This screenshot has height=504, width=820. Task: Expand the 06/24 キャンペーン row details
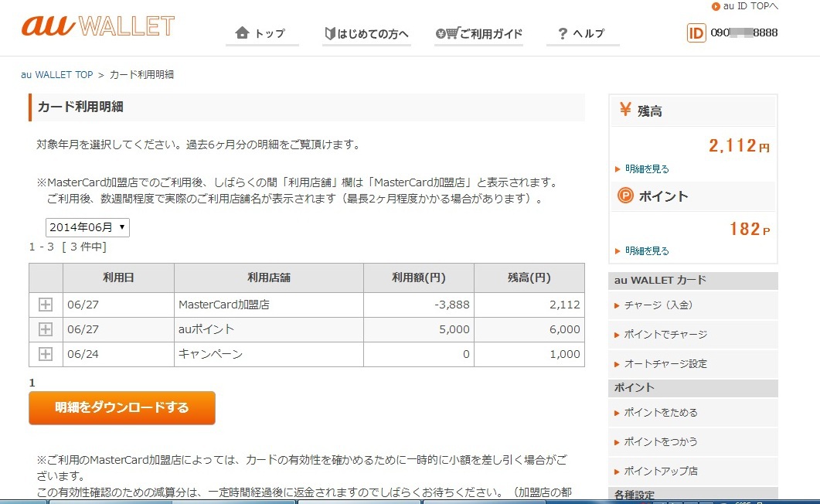click(46, 354)
